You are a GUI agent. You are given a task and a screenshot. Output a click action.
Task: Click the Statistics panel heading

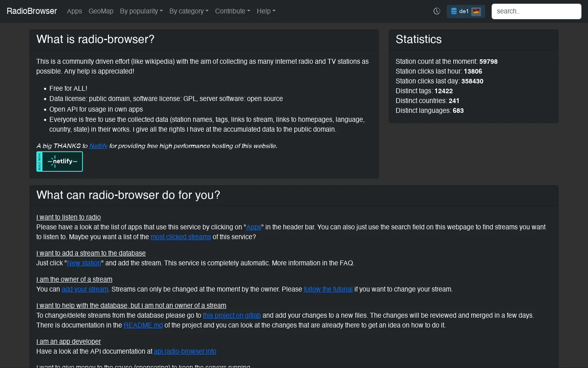[419, 39]
